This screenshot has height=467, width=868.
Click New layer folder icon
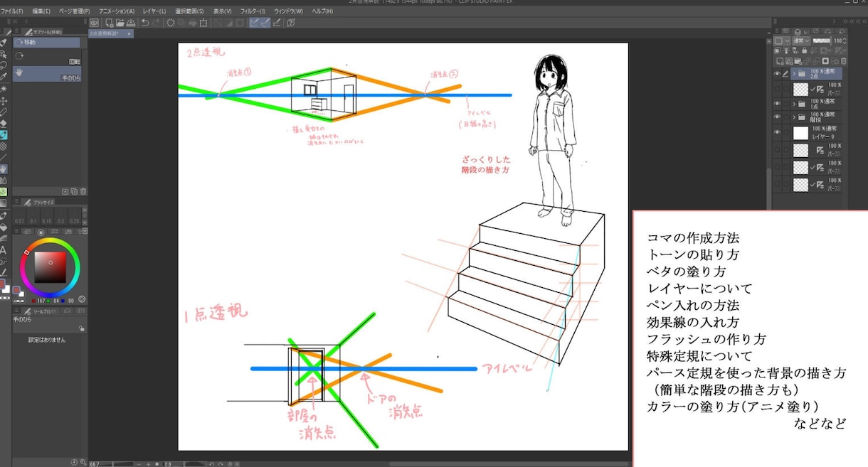click(798, 61)
